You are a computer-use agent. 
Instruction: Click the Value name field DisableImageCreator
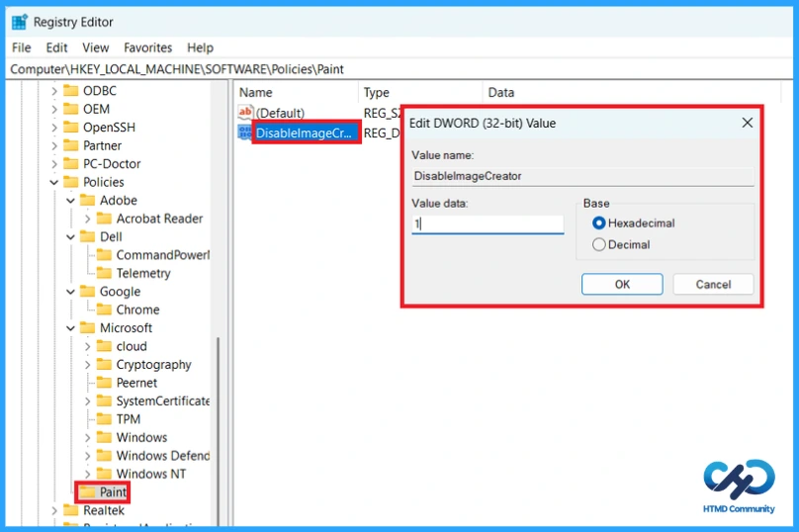pos(583,176)
